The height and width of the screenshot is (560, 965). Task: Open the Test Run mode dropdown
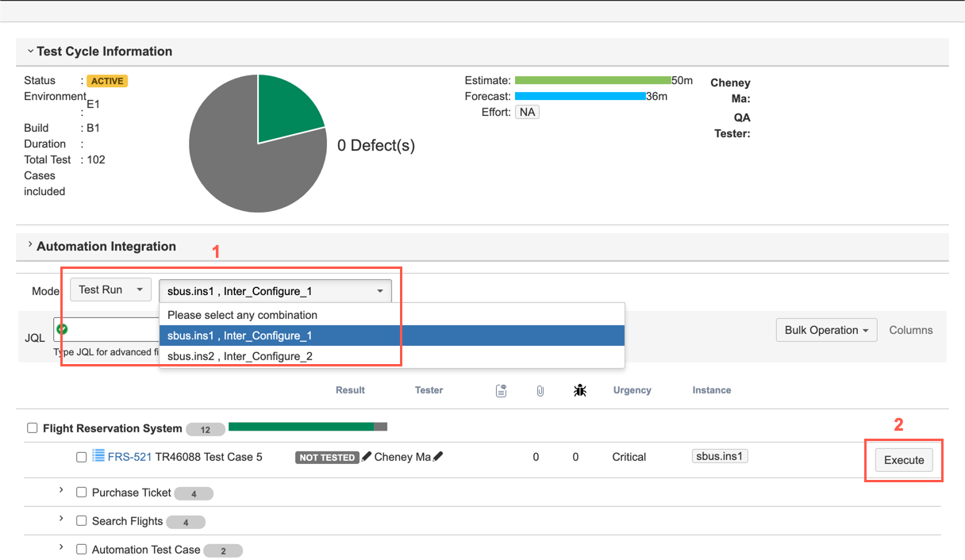(x=110, y=290)
